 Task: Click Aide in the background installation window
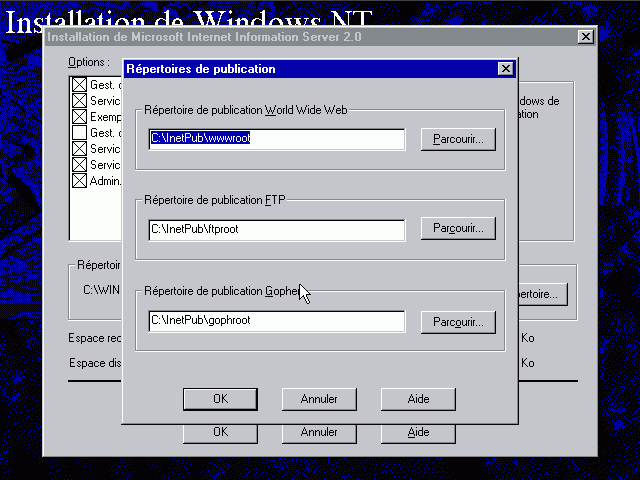(418, 433)
